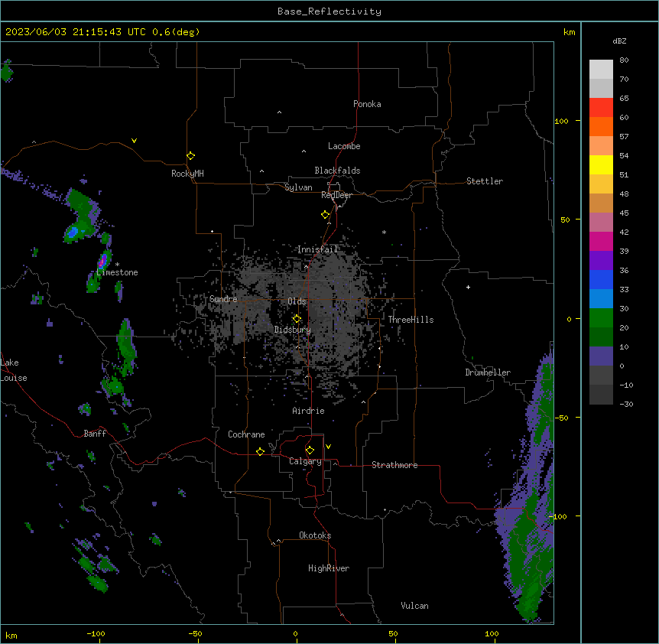Viewport: 659px width, 644px height.
Task: Click the 2023/06/03 21:15:43 UTC timestamp
Action: coord(76,32)
